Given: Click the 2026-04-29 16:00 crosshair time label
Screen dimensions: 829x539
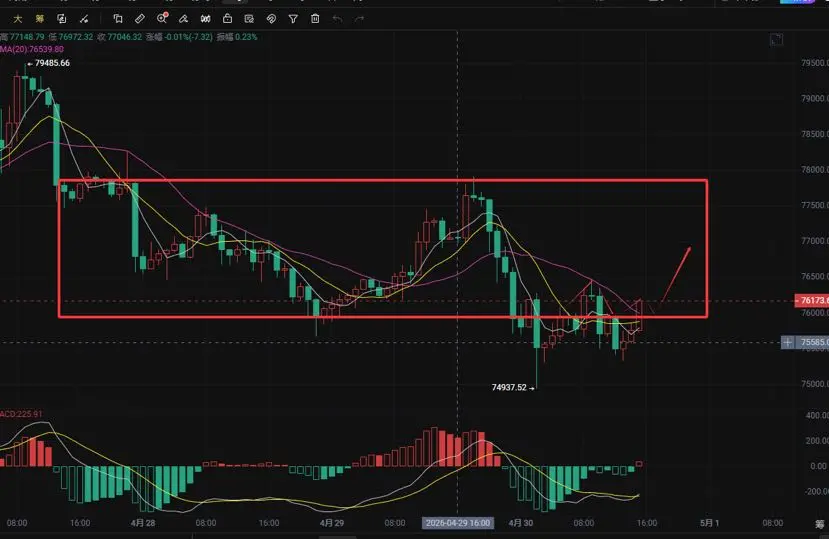Looking at the screenshot, I should point(458,523).
